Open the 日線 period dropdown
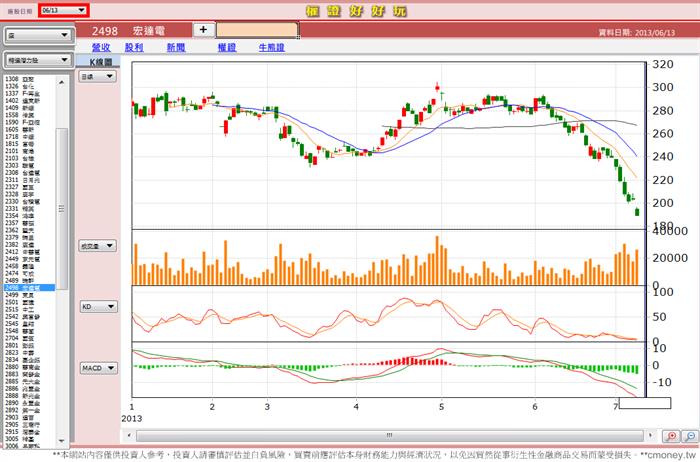700x462 pixels. (97, 76)
